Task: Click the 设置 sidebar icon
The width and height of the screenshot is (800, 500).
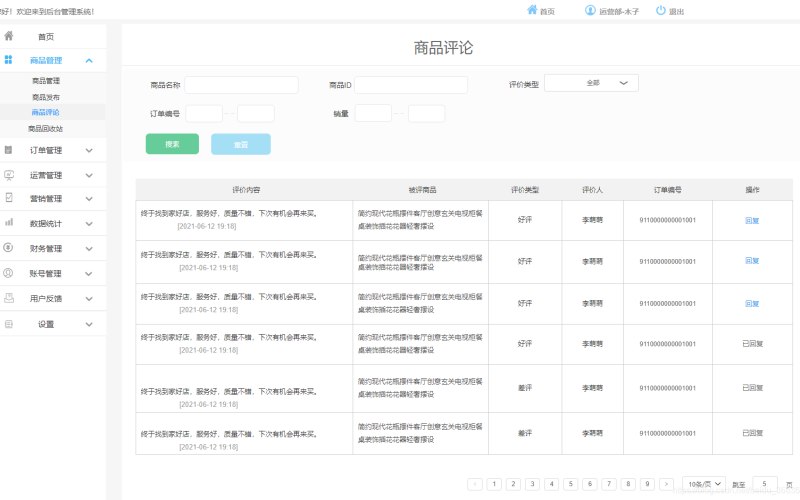Action: 9,324
